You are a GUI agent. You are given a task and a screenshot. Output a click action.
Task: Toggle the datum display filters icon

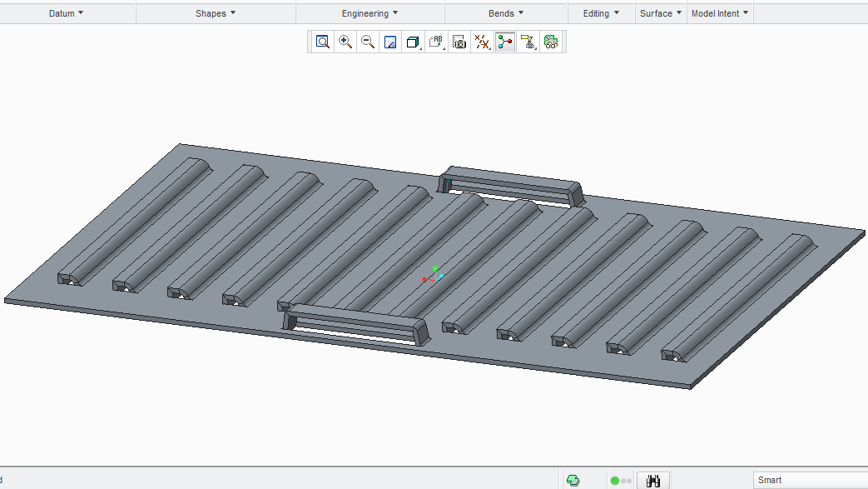pyautogui.click(x=482, y=42)
